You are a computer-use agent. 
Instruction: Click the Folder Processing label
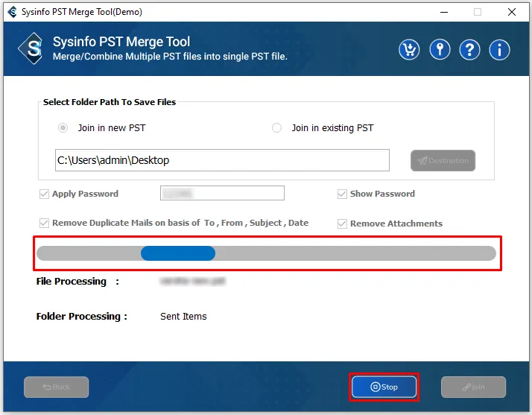pyautogui.click(x=82, y=316)
